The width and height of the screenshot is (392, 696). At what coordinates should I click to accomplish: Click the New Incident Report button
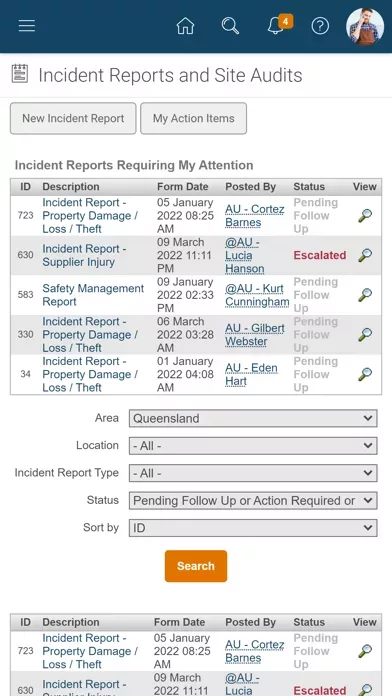click(x=73, y=119)
